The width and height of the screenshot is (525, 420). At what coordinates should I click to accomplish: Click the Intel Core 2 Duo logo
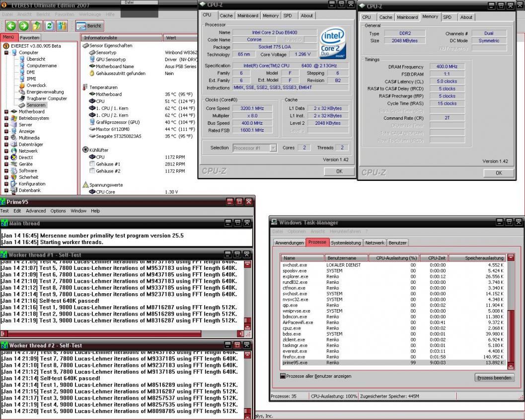tap(332, 43)
